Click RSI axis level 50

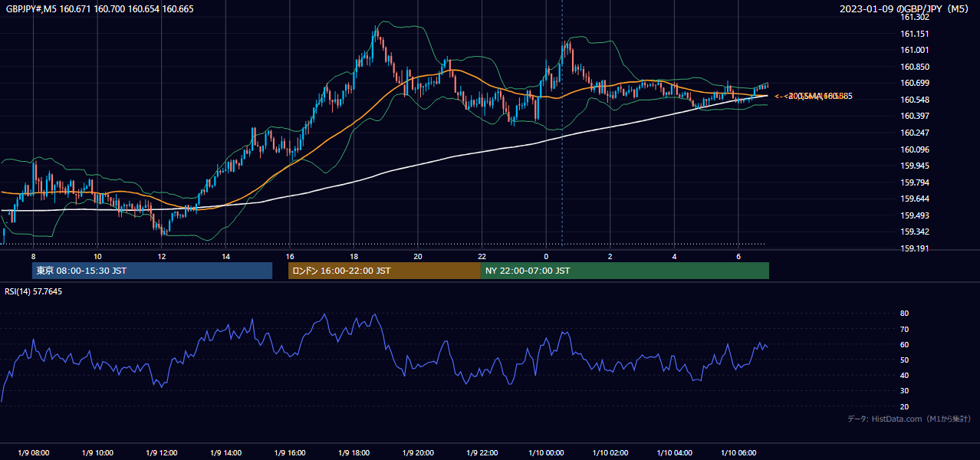point(904,360)
